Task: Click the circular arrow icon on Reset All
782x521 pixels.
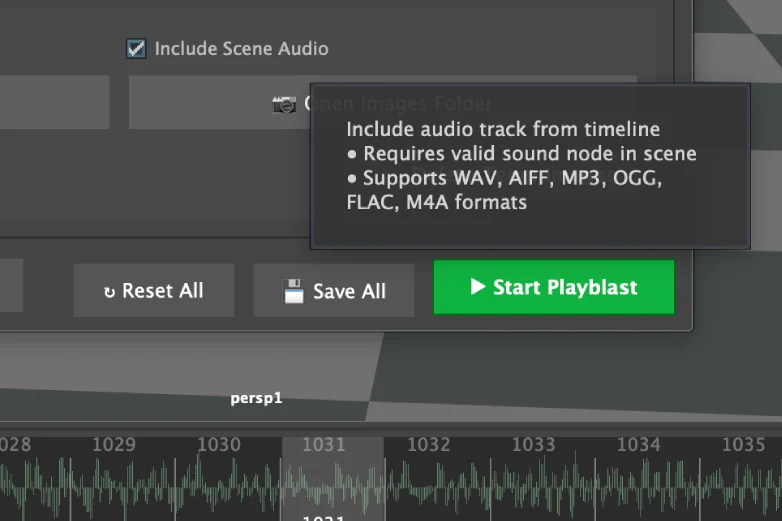Action: [x=110, y=292]
